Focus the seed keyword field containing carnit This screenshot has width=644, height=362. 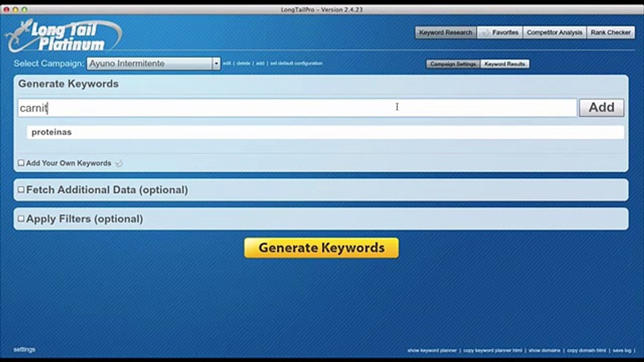[x=297, y=108]
